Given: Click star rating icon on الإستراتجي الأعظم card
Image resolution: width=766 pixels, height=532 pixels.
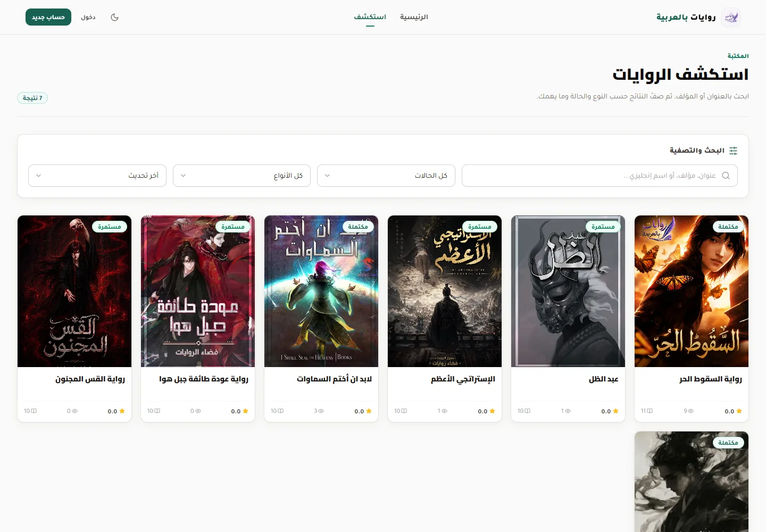Looking at the screenshot, I should pyautogui.click(x=492, y=411).
